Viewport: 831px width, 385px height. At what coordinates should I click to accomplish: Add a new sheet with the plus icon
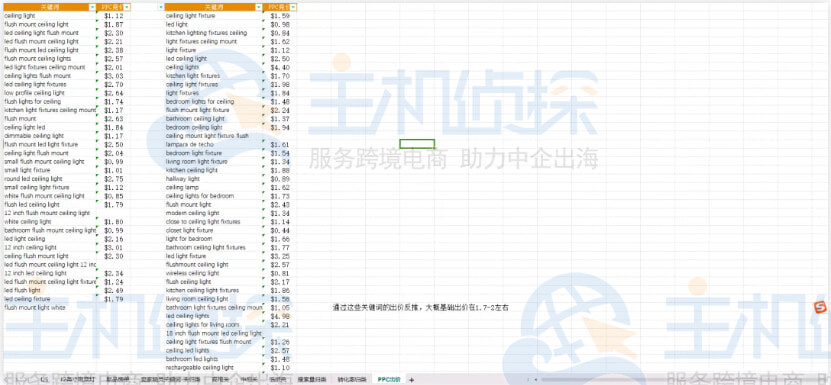point(411,380)
